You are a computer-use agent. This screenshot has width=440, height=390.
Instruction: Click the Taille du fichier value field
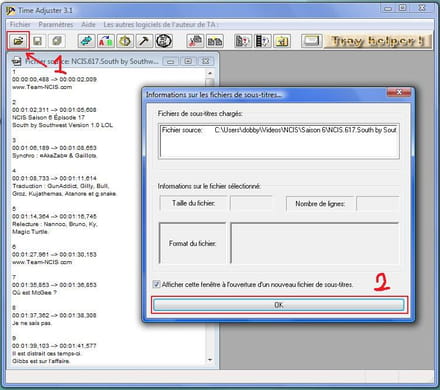251,203
